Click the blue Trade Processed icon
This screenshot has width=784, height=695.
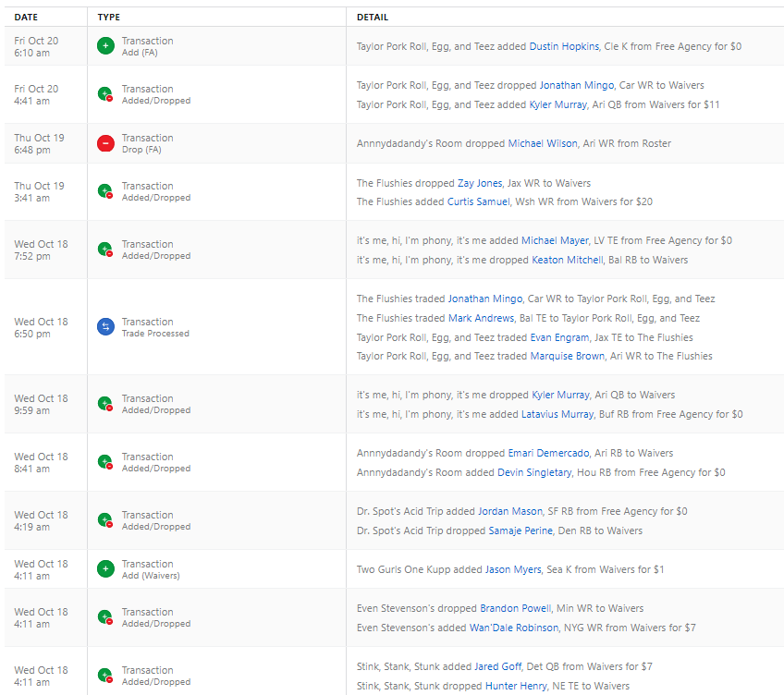coord(105,327)
